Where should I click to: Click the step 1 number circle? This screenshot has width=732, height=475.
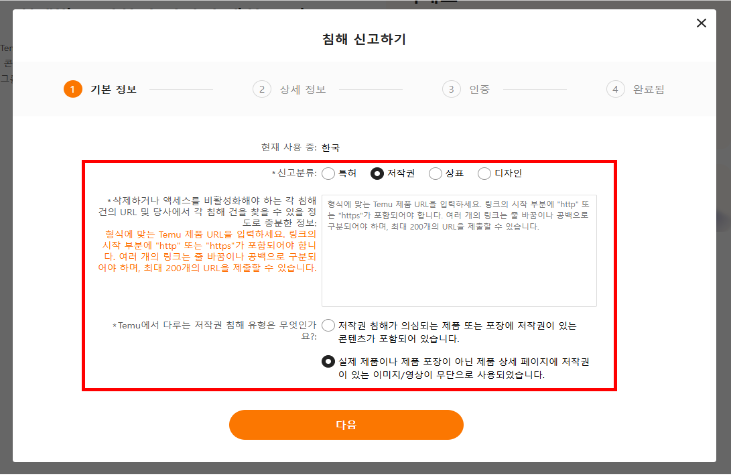[x=73, y=89]
